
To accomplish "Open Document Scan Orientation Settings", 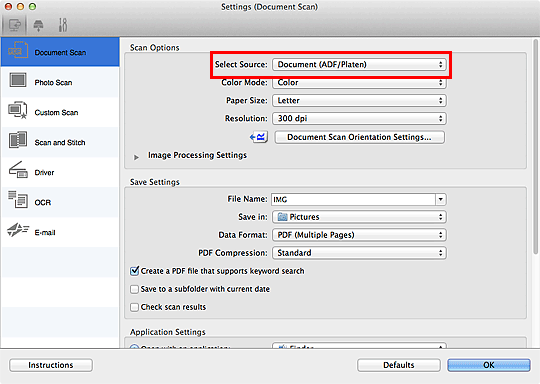I will click(x=359, y=137).
